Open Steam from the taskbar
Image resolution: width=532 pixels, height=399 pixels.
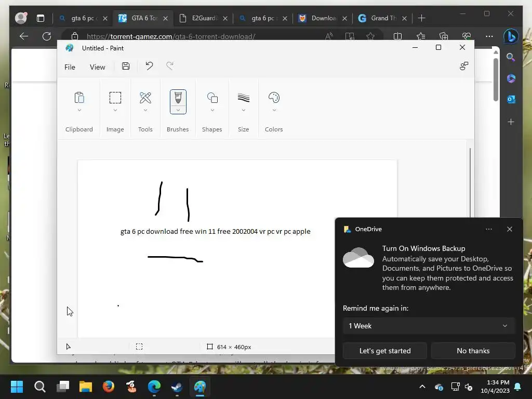click(177, 387)
